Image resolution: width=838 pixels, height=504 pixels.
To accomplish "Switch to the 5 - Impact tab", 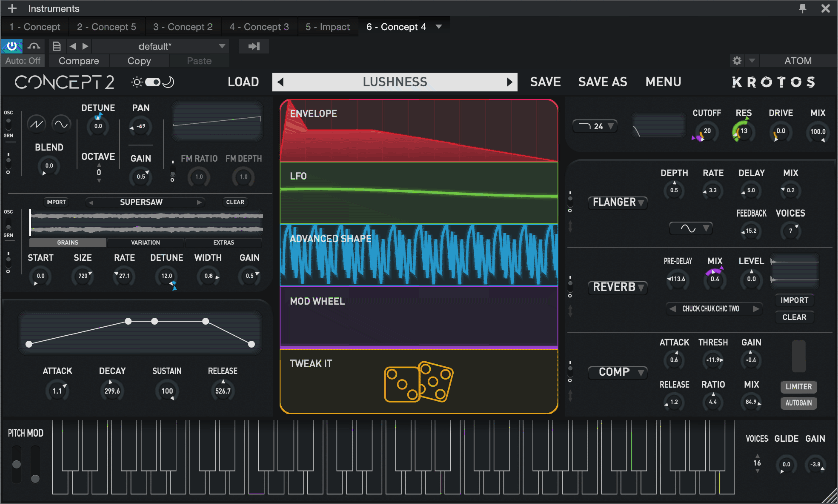I will tap(327, 27).
